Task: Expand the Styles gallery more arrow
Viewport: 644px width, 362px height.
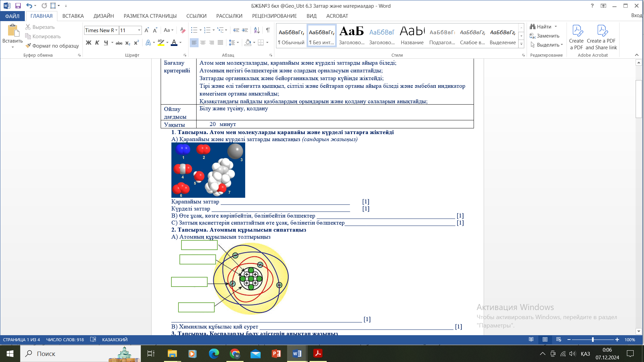Action: tap(521, 44)
